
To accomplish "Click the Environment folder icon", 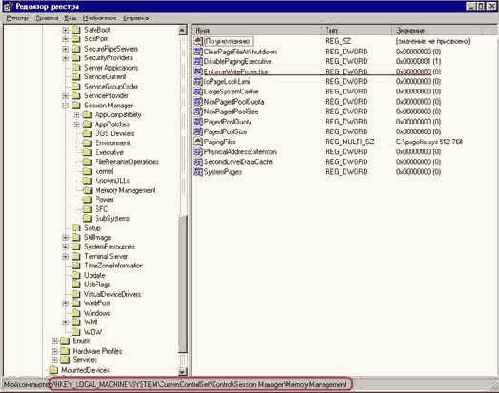I will [x=87, y=143].
